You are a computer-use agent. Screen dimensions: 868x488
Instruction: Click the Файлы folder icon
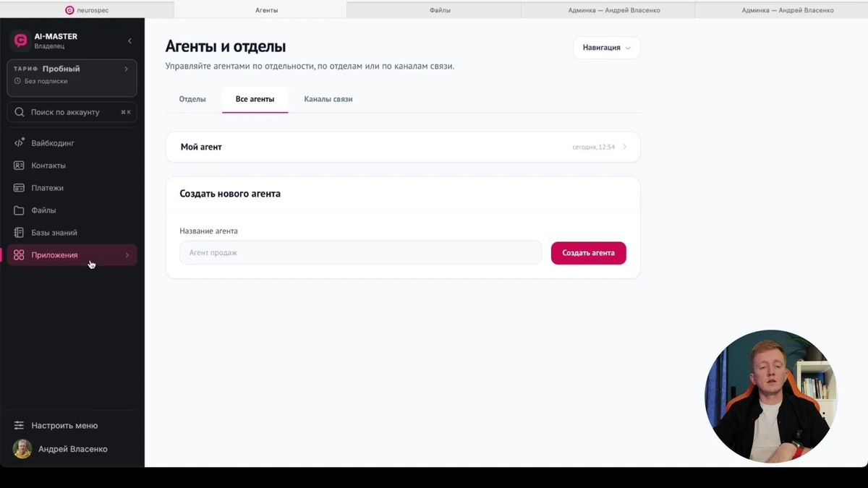coord(20,210)
